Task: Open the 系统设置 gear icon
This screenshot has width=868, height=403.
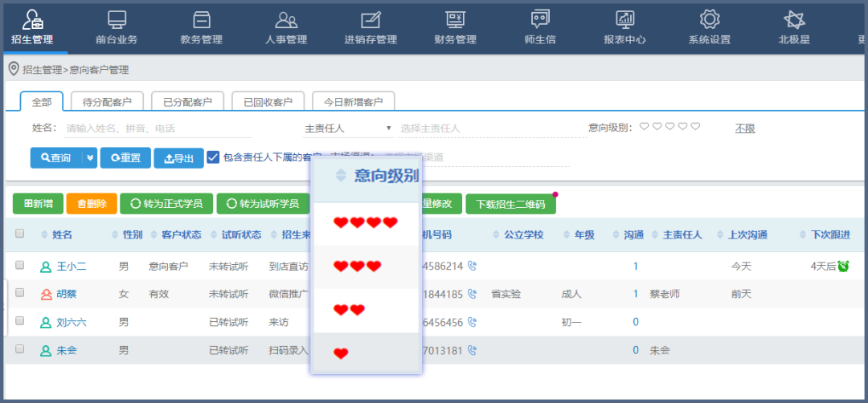Action: point(709,19)
